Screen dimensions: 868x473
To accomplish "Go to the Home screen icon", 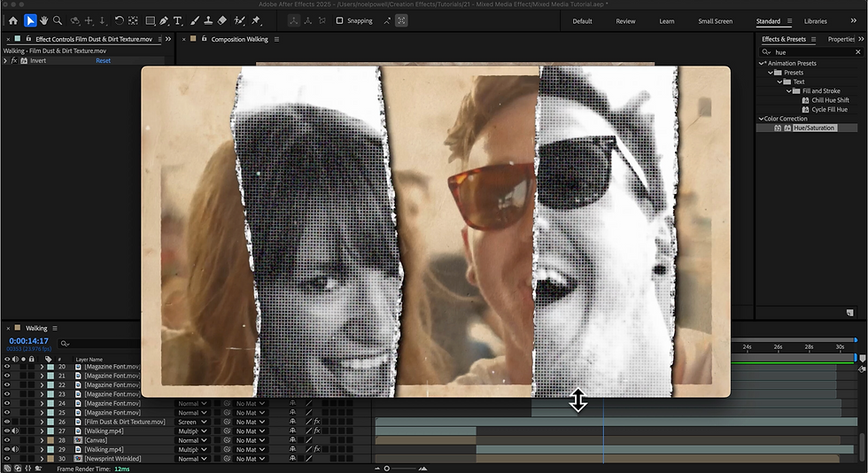I will click(13, 21).
